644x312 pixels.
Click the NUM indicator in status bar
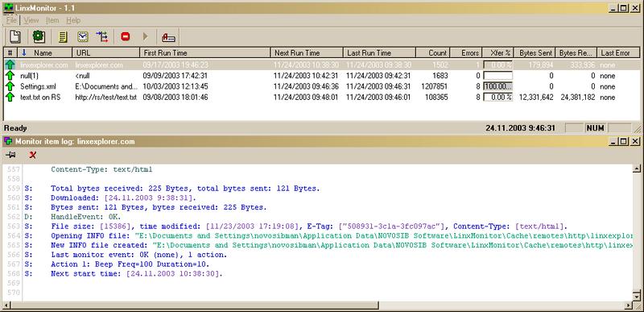[x=595, y=128]
